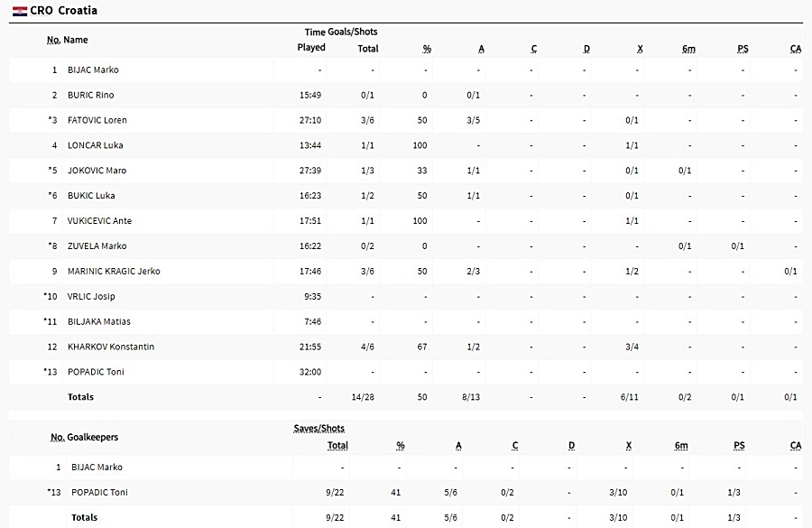
Task: Click the Croatia flag icon
Action: coord(20,11)
